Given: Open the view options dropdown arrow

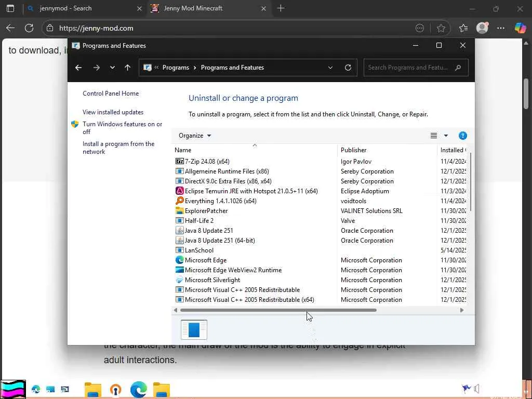Looking at the screenshot, I should point(446,136).
